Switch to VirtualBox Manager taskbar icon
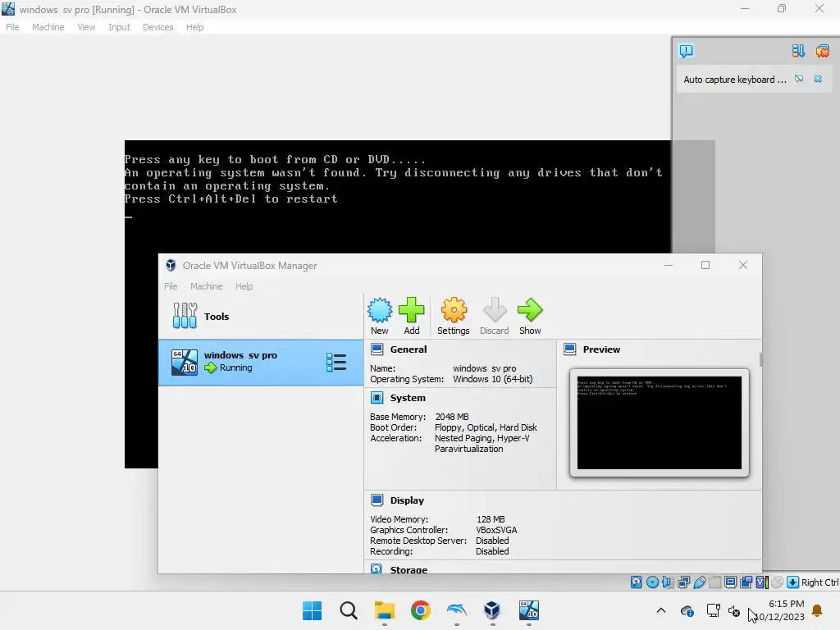This screenshot has width=840, height=630. [492, 610]
